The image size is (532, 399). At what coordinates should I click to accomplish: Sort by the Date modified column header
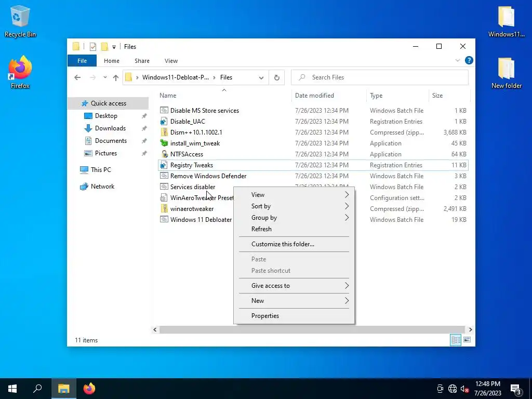328,96
